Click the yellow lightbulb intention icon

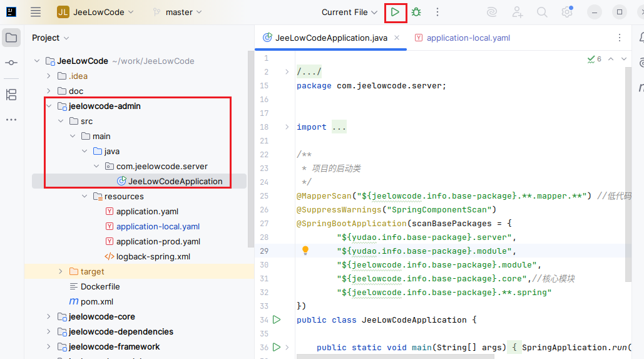305,251
